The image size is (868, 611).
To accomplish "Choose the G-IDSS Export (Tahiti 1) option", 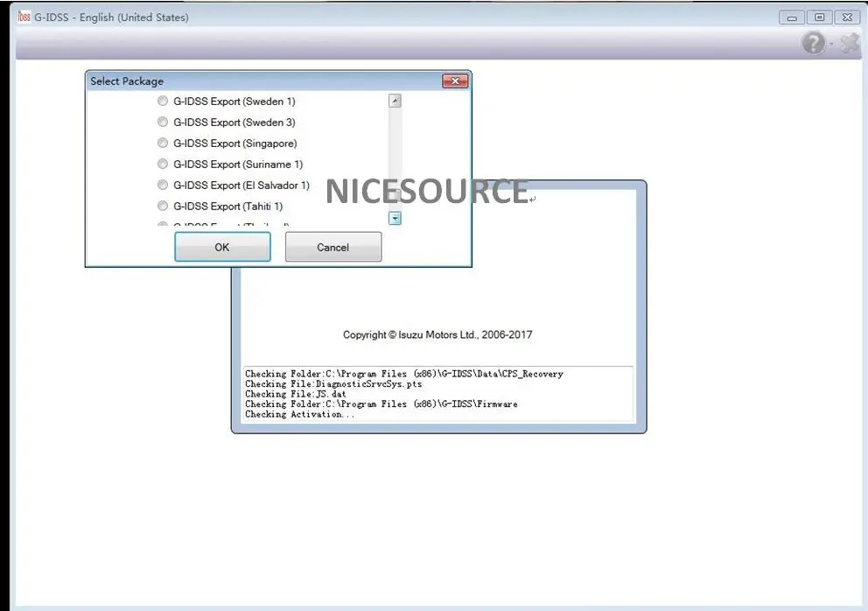I will point(163,206).
